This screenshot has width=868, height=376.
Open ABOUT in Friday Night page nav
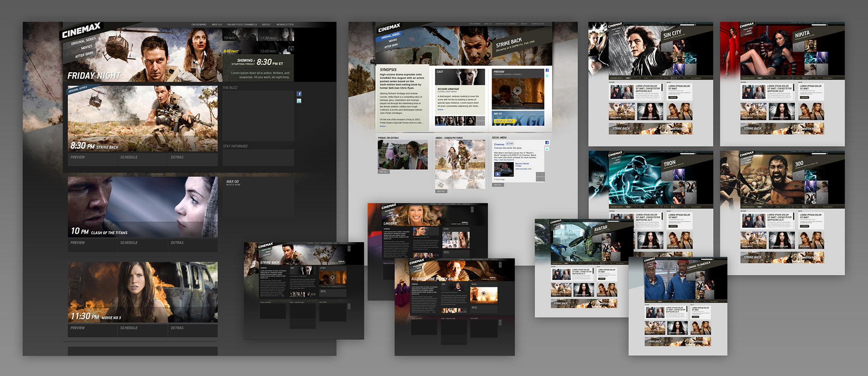[x=266, y=24]
